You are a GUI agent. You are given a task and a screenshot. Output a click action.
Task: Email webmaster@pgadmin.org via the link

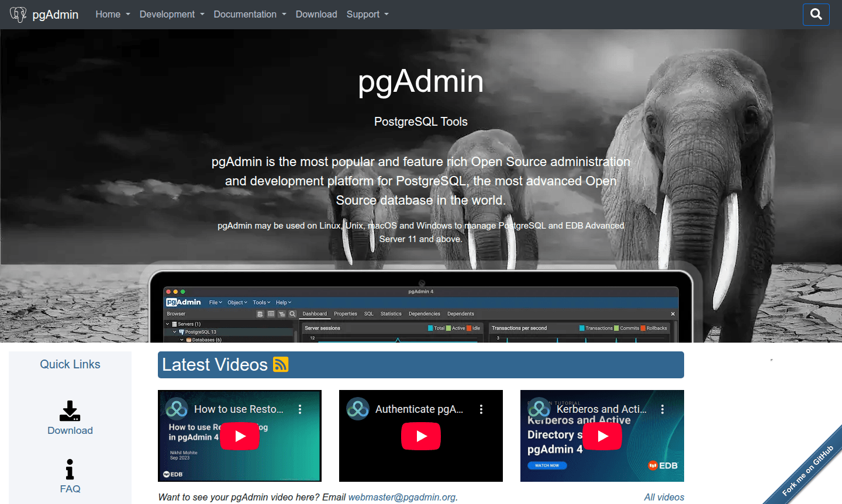click(402, 497)
